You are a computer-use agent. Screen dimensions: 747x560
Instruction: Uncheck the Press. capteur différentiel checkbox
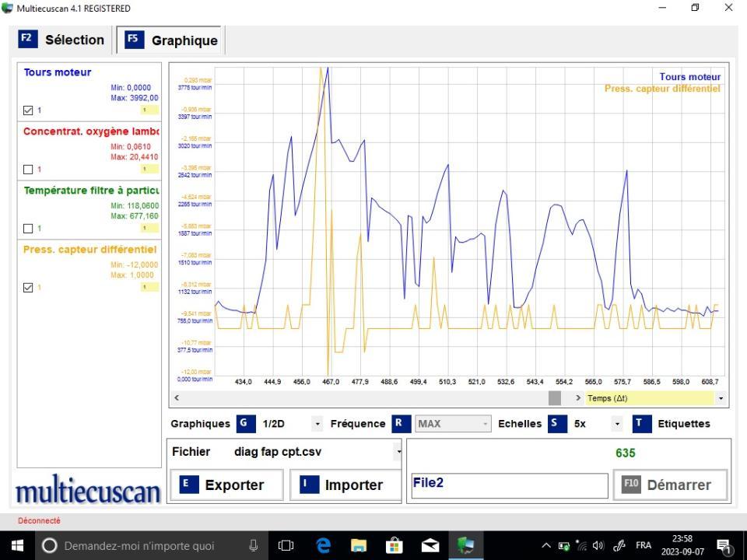(28, 288)
